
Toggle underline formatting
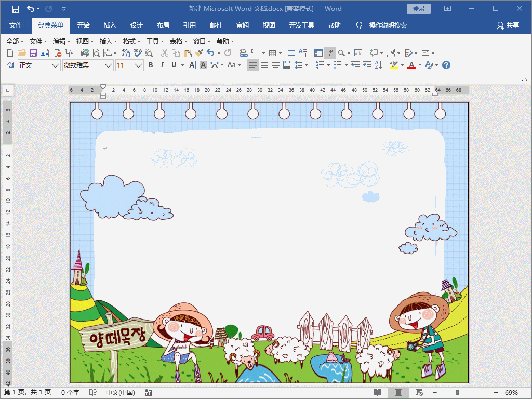pyautogui.click(x=174, y=65)
